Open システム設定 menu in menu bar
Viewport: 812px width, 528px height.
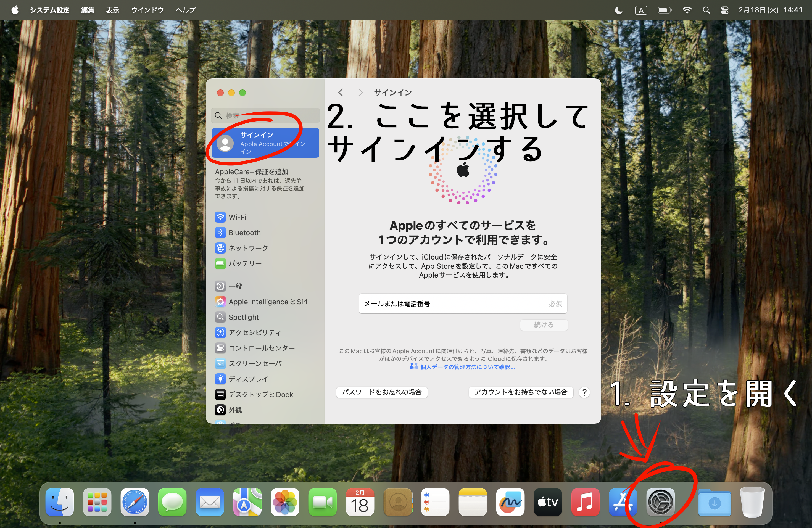pos(50,10)
